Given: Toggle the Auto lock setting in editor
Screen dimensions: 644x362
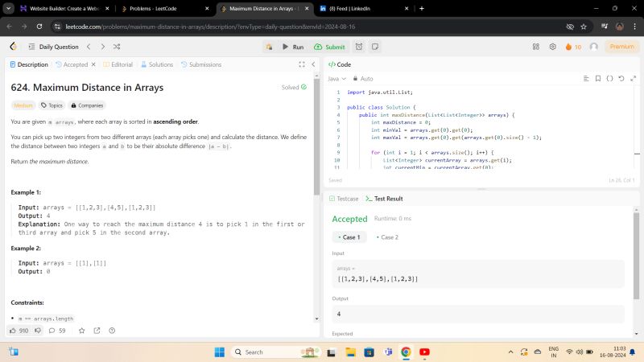Looking at the screenshot, I should tap(362, 79).
